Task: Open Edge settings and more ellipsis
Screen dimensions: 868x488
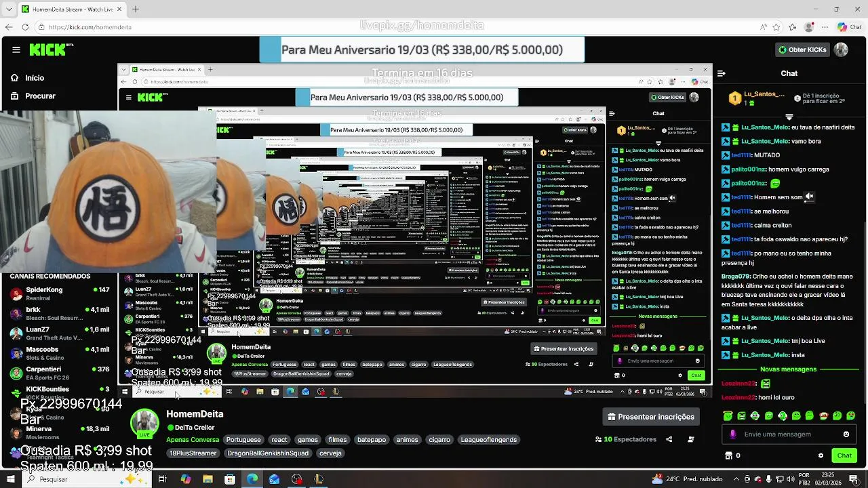Action: (825, 27)
